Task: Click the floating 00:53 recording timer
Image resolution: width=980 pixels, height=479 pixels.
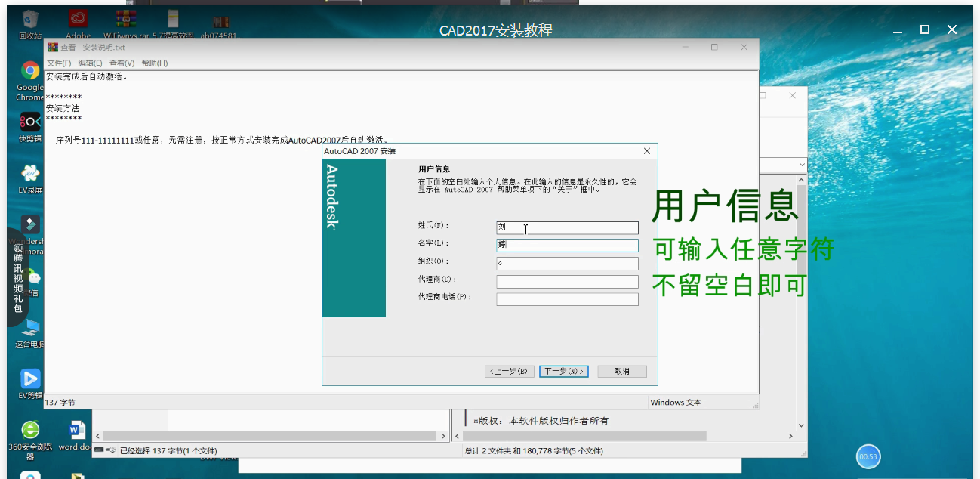Action: (868, 456)
